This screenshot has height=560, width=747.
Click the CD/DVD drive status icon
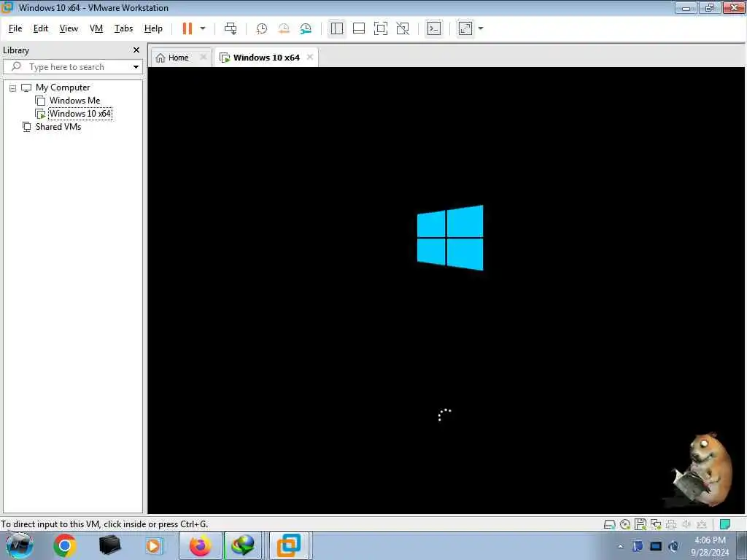click(625, 524)
